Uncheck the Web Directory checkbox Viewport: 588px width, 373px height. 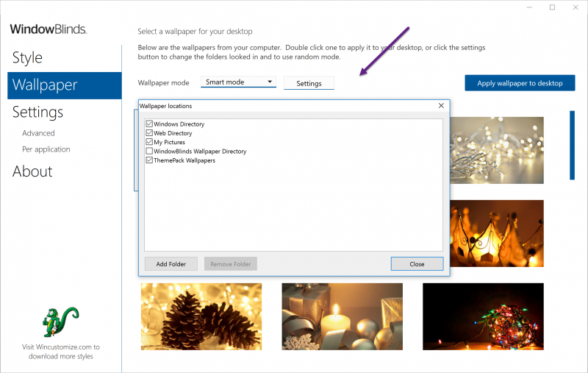(149, 133)
